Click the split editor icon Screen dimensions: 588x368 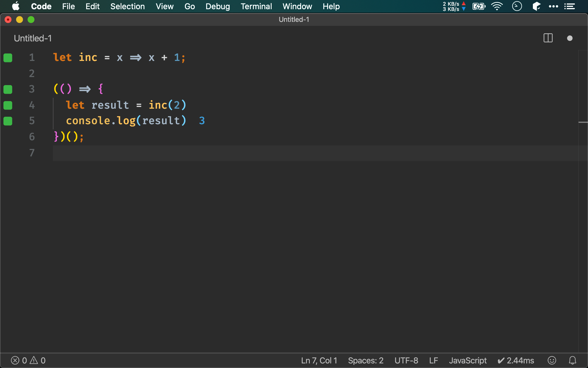548,38
